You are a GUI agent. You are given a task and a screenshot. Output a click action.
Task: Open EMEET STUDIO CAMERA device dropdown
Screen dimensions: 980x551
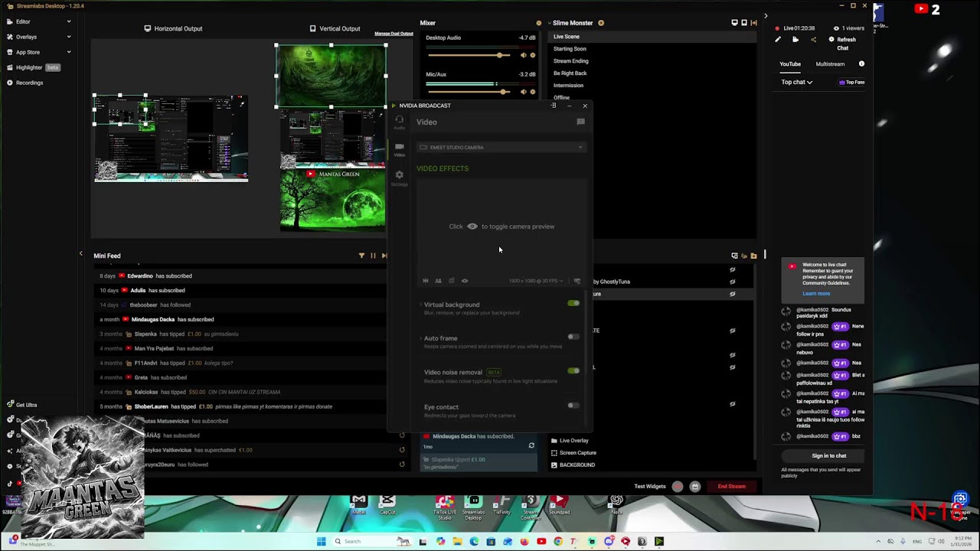pyautogui.click(x=501, y=147)
